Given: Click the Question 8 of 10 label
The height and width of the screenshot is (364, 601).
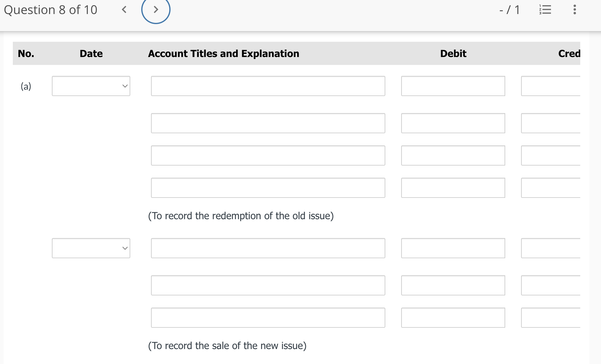Looking at the screenshot, I should (51, 10).
